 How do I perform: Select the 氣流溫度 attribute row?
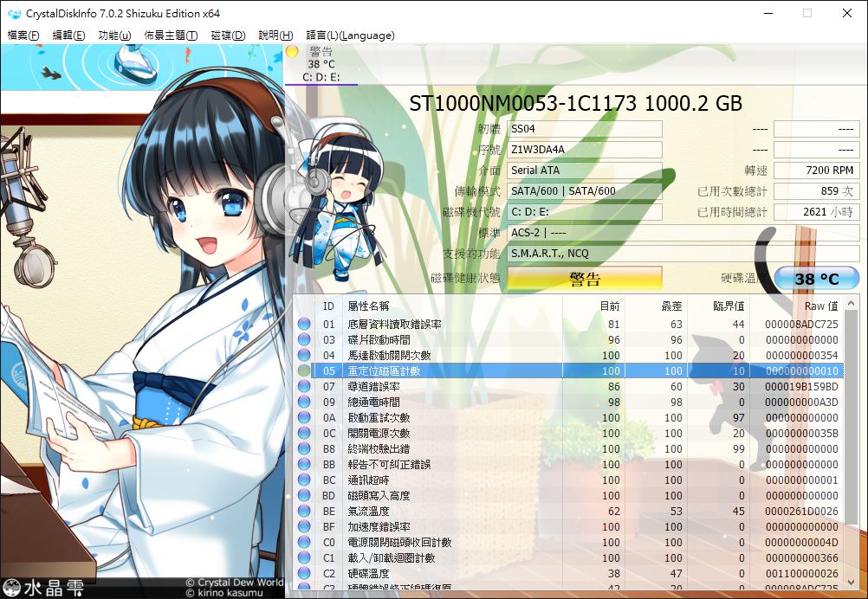coord(568,511)
